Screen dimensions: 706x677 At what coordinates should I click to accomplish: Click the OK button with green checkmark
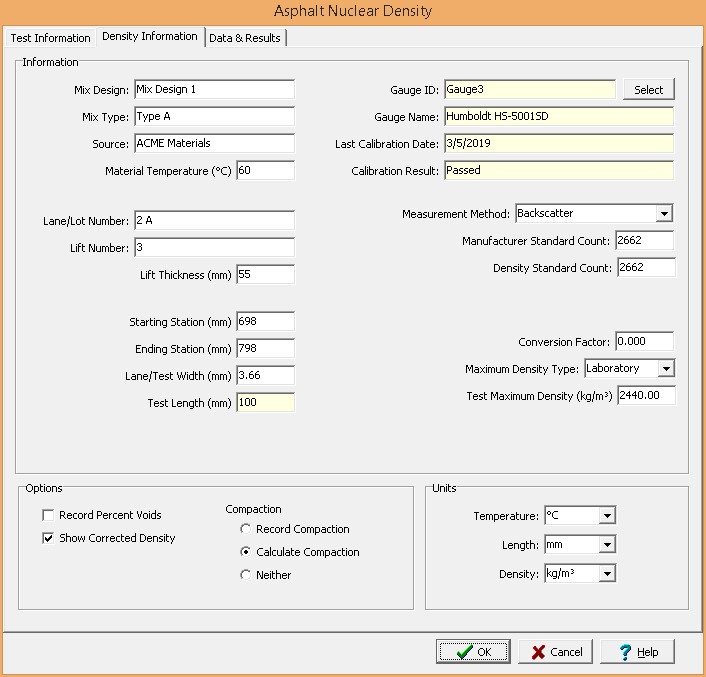(473, 651)
